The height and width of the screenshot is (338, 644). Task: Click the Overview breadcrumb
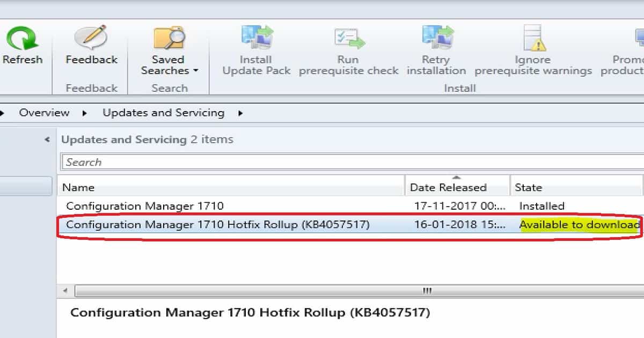pos(44,113)
